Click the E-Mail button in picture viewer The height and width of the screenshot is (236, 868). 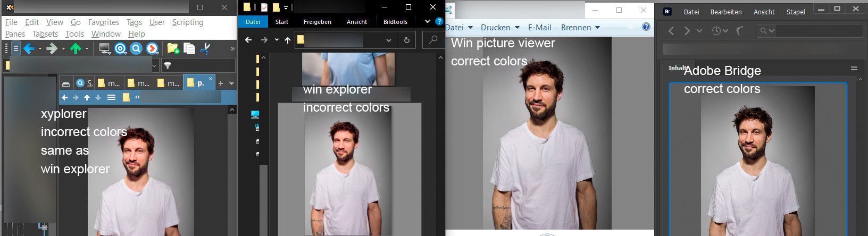pos(539,28)
